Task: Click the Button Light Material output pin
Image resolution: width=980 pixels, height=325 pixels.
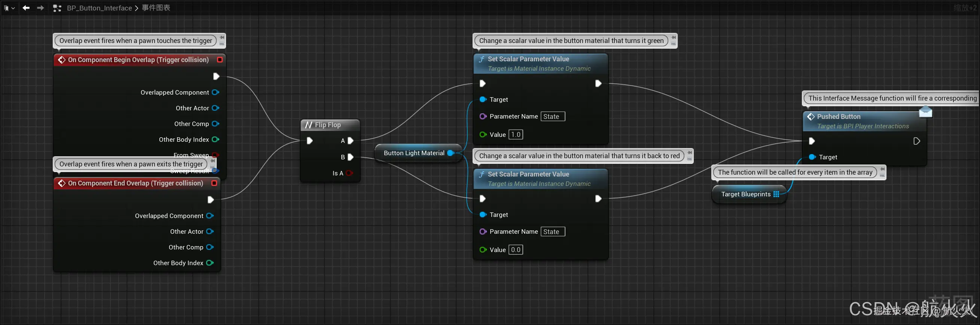Action: click(x=451, y=153)
